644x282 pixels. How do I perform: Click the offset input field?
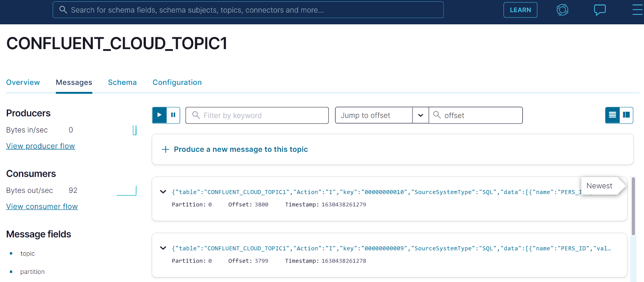tap(476, 115)
